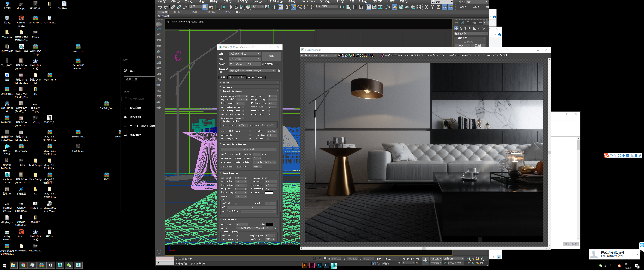Enable motion blur checkbox
The height and width of the screenshot is (270, 644).
[250, 135]
